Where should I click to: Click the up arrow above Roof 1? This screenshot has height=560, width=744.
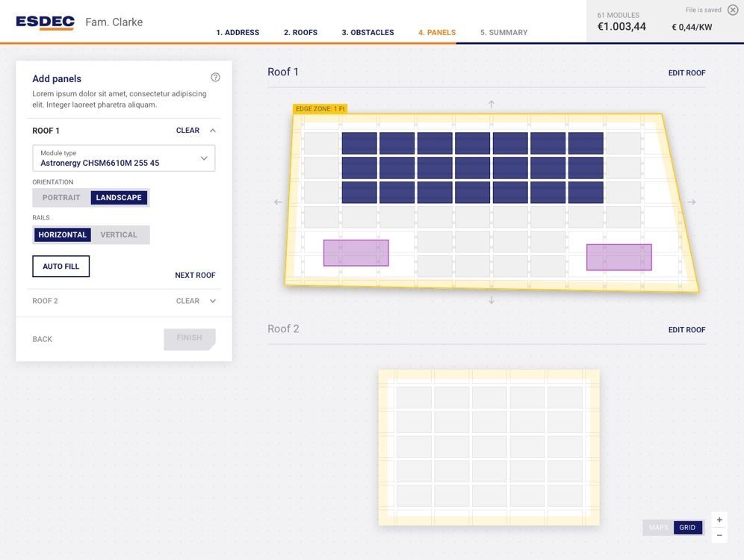point(492,104)
